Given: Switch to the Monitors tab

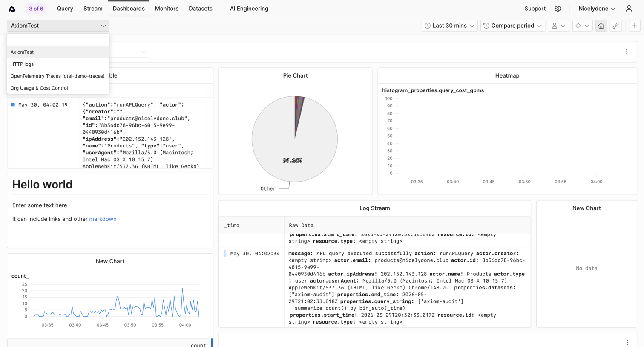Looking at the screenshot, I should click(x=167, y=9).
